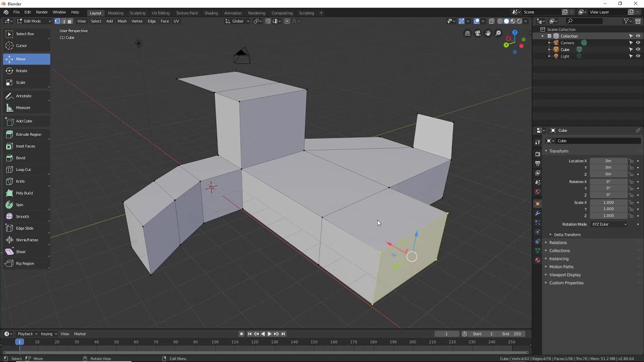Click the outliner search field

pos(584,21)
